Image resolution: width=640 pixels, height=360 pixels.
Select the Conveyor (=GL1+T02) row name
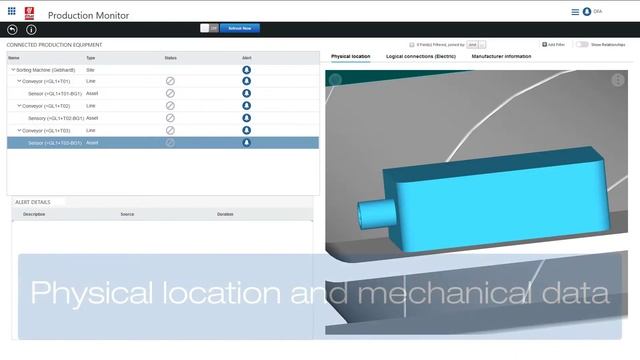coord(46,106)
